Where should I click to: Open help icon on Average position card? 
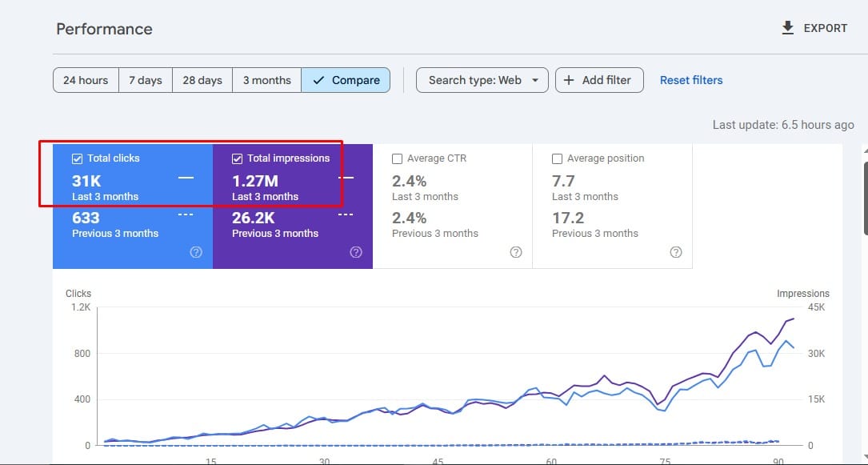pos(676,252)
